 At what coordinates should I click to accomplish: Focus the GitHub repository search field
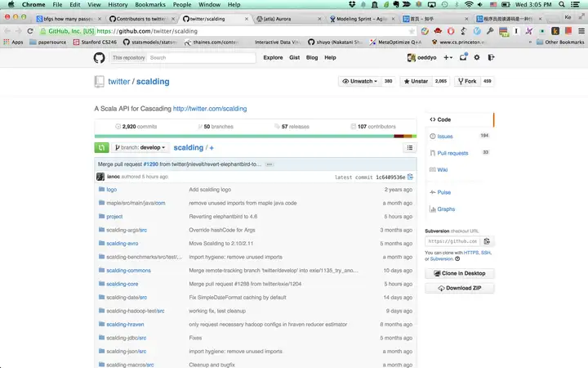click(202, 58)
